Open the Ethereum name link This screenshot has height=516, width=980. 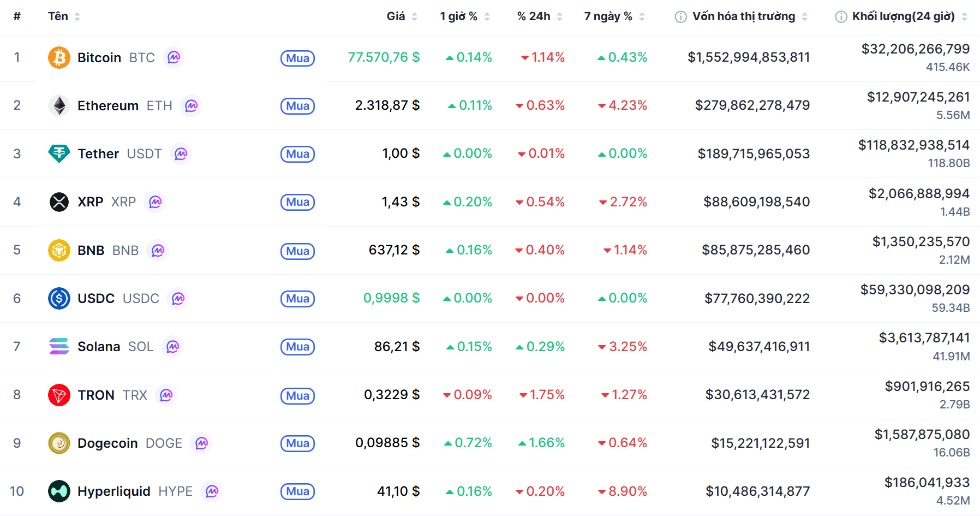[108, 105]
